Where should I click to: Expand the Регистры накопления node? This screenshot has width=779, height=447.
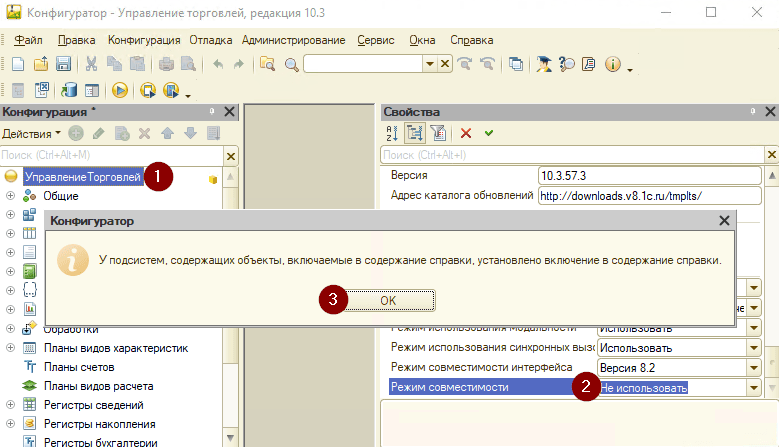coord(10,424)
